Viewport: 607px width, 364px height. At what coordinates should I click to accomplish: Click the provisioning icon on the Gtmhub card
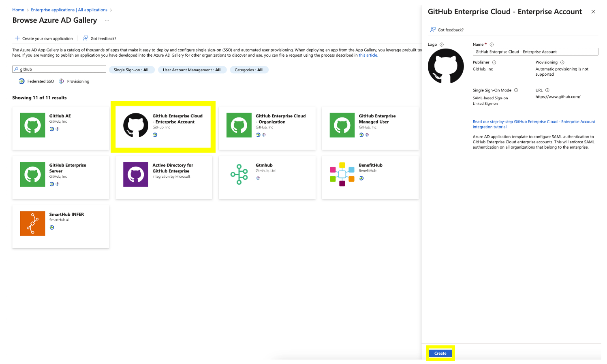coord(258,178)
